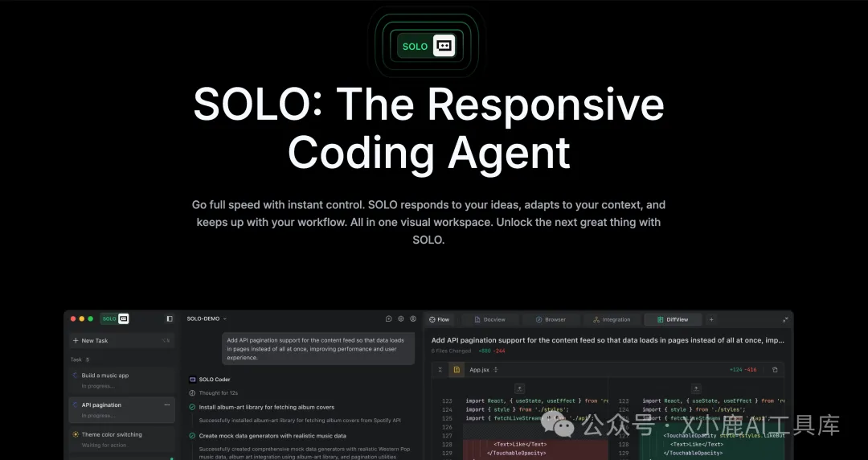Click the SOLO logo in the app sidebar header
The height and width of the screenshot is (460, 868).
click(x=115, y=318)
